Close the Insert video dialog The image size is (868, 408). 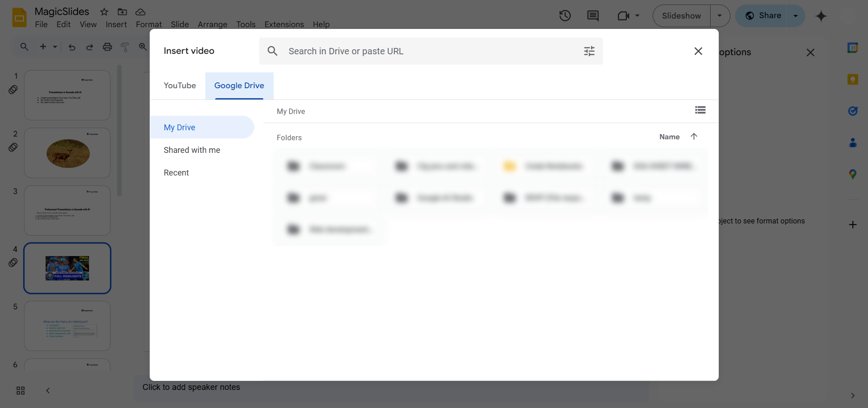tap(698, 51)
